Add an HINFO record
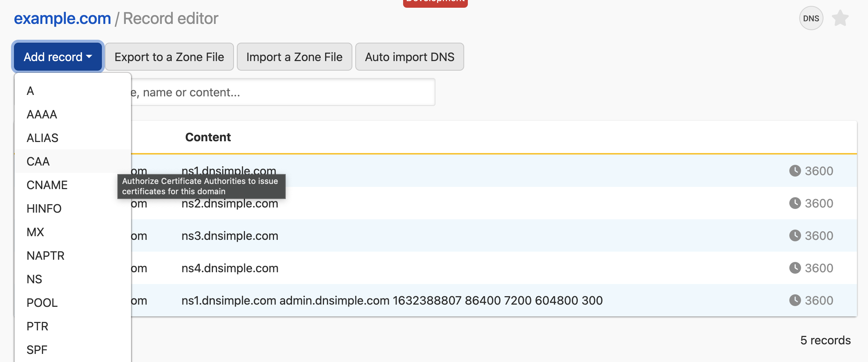 pos(73,209)
